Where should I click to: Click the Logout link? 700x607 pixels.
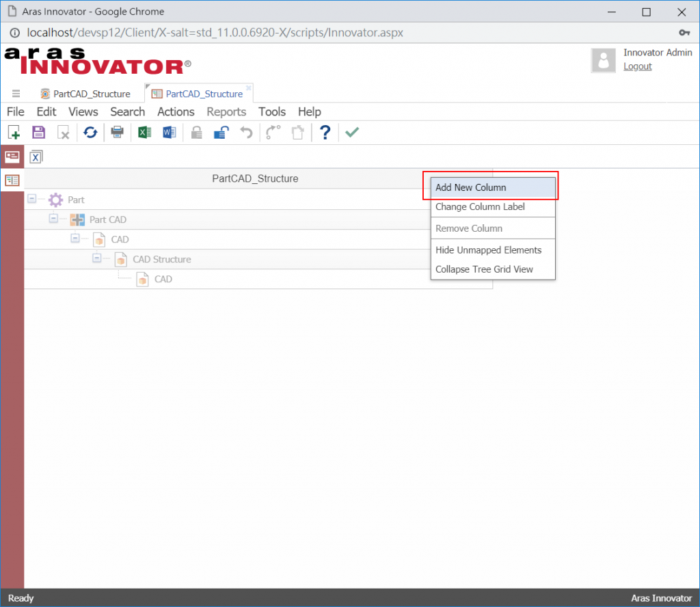pyautogui.click(x=637, y=66)
